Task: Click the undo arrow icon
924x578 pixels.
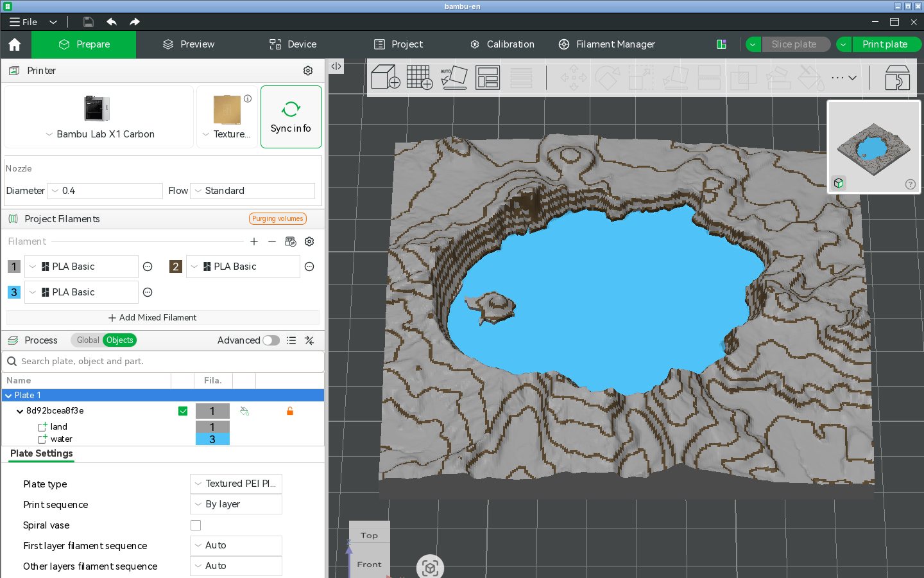Action: 112,22
